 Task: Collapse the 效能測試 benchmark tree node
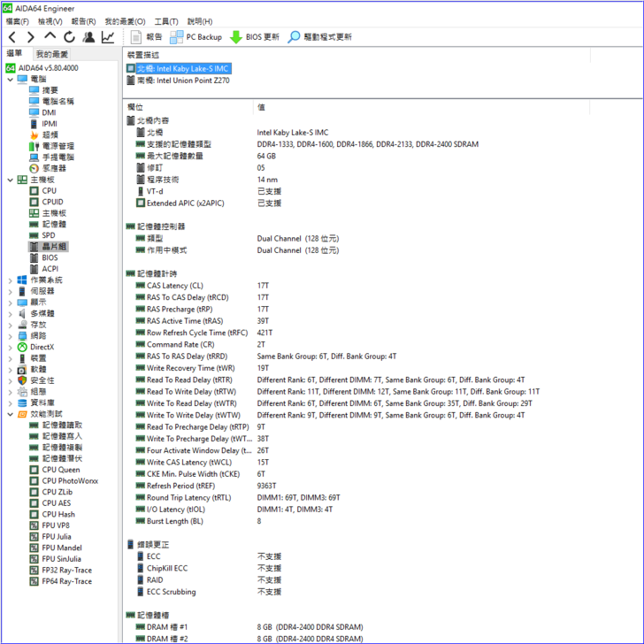[x=11, y=414]
